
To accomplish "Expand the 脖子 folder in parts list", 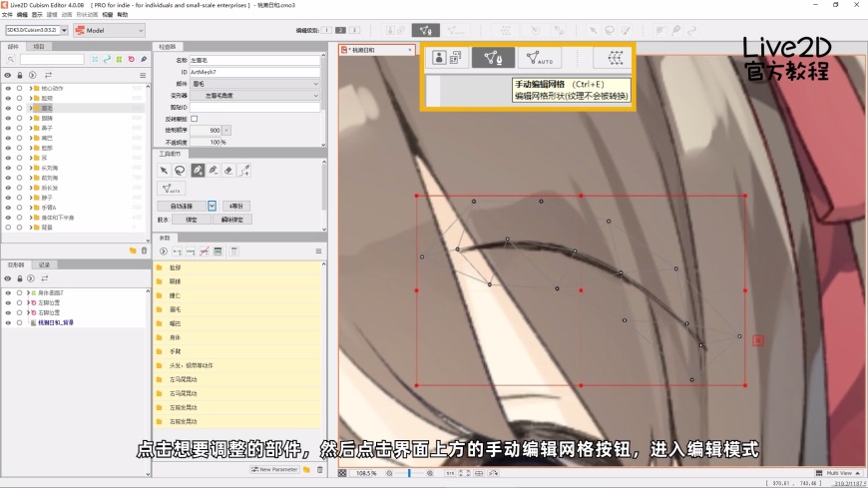I will 31,198.
